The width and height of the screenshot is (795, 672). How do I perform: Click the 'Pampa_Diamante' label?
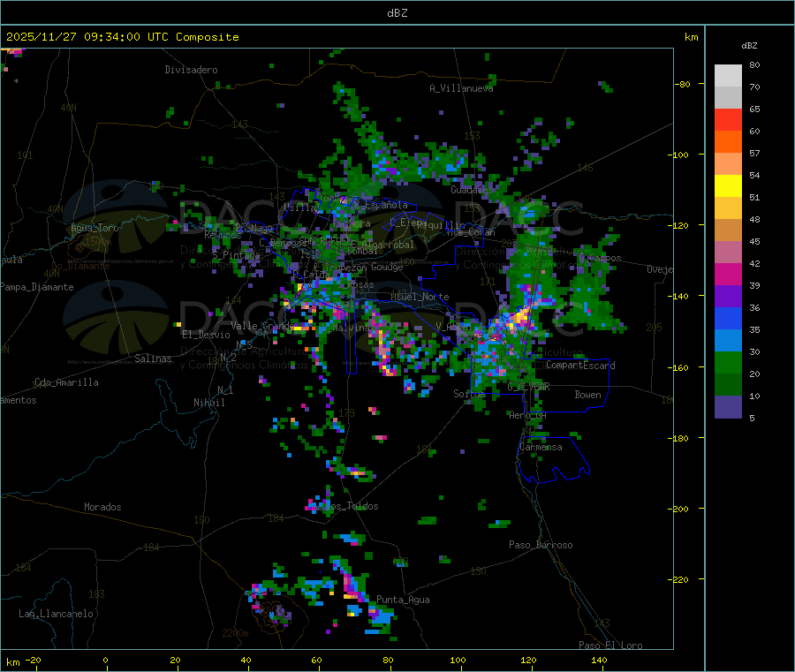37,287
